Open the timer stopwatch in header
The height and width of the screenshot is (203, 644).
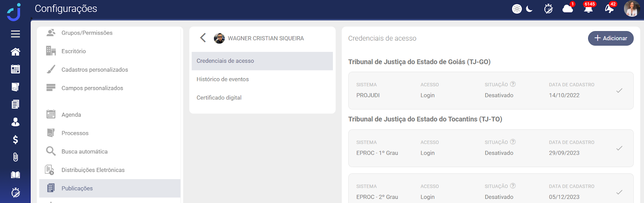pos(548,9)
